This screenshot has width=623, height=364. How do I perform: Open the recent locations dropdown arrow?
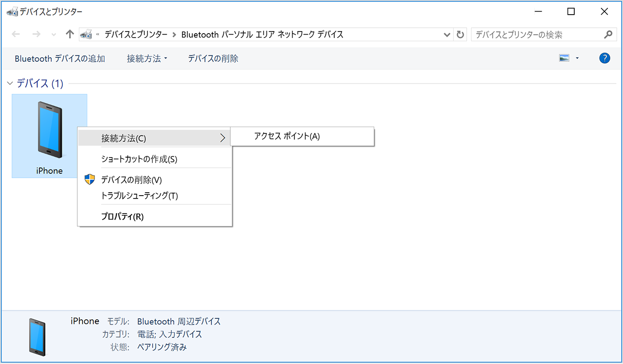coord(54,35)
